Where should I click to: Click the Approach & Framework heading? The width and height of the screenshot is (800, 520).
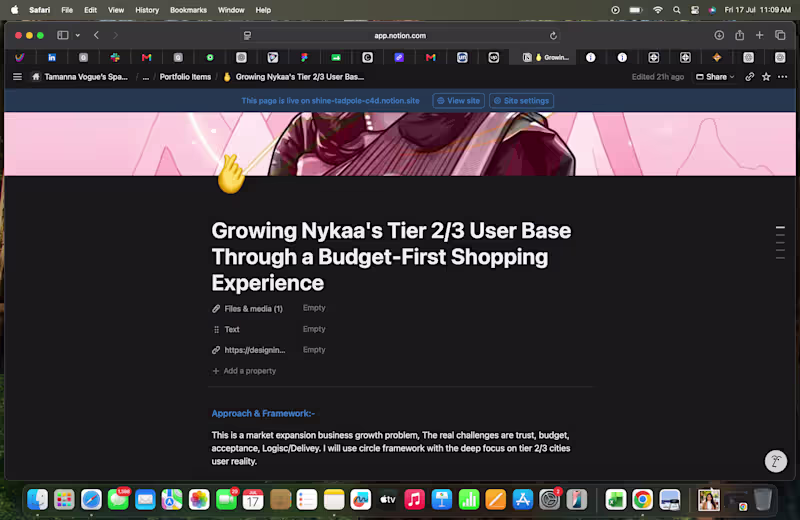coord(263,413)
